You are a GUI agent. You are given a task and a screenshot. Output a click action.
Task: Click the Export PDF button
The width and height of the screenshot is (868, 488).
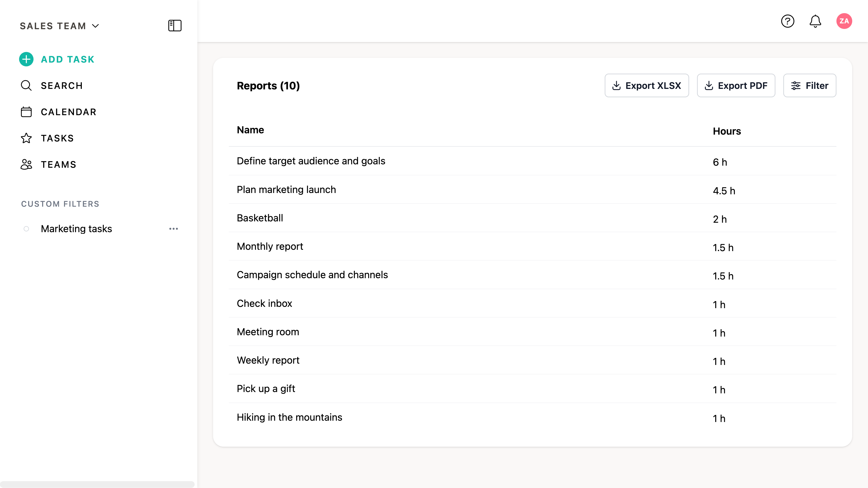[x=736, y=85]
